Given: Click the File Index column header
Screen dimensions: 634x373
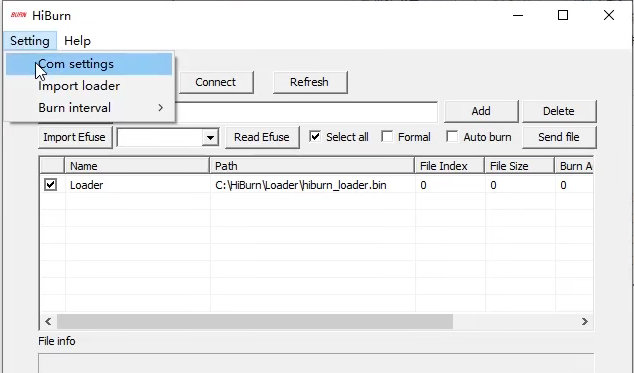Looking at the screenshot, I should (449, 166).
